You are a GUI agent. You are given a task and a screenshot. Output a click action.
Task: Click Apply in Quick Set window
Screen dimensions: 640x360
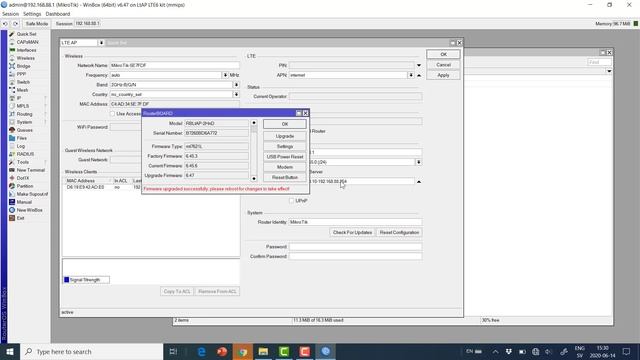[x=443, y=75]
